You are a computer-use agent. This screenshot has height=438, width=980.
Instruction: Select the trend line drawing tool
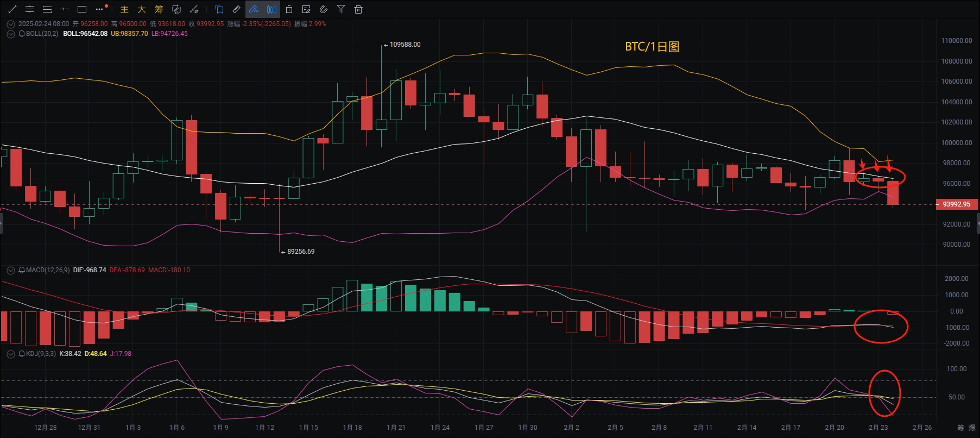(x=12, y=9)
